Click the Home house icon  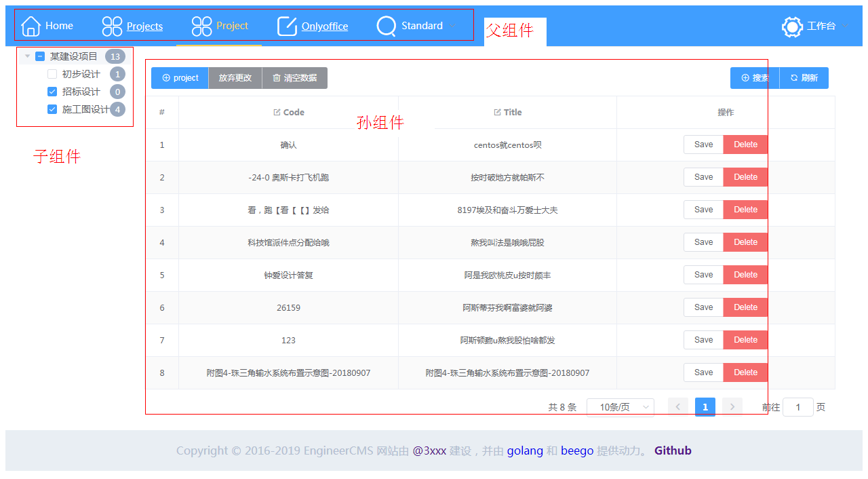point(31,26)
